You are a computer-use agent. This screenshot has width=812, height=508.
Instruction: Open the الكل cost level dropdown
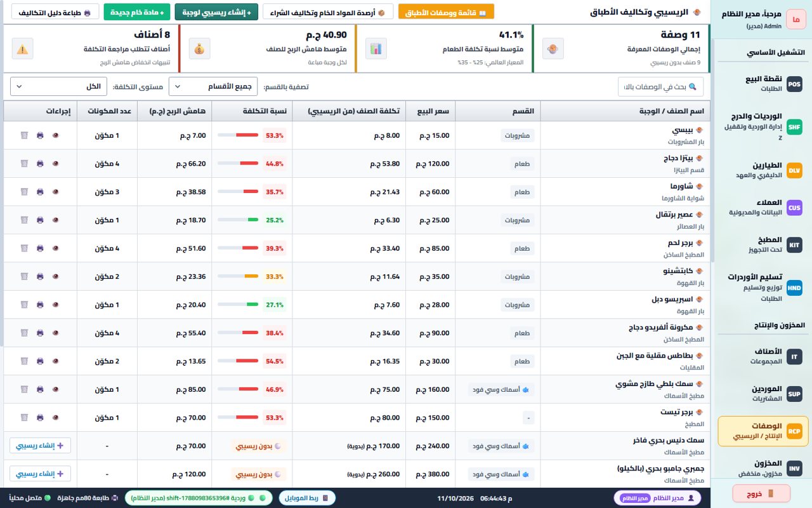[x=60, y=86]
